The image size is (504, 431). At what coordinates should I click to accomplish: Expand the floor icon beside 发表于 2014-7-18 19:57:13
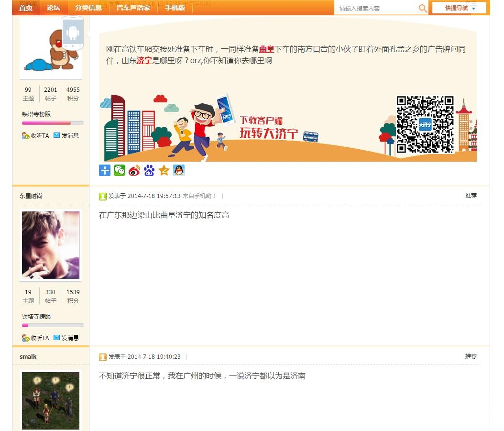pos(102,196)
